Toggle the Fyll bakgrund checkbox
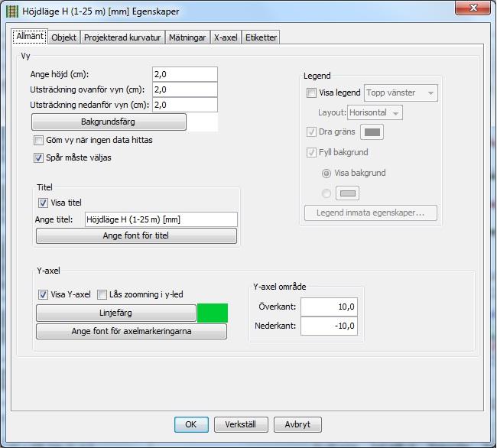The width and height of the screenshot is (497, 448). tap(311, 152)
